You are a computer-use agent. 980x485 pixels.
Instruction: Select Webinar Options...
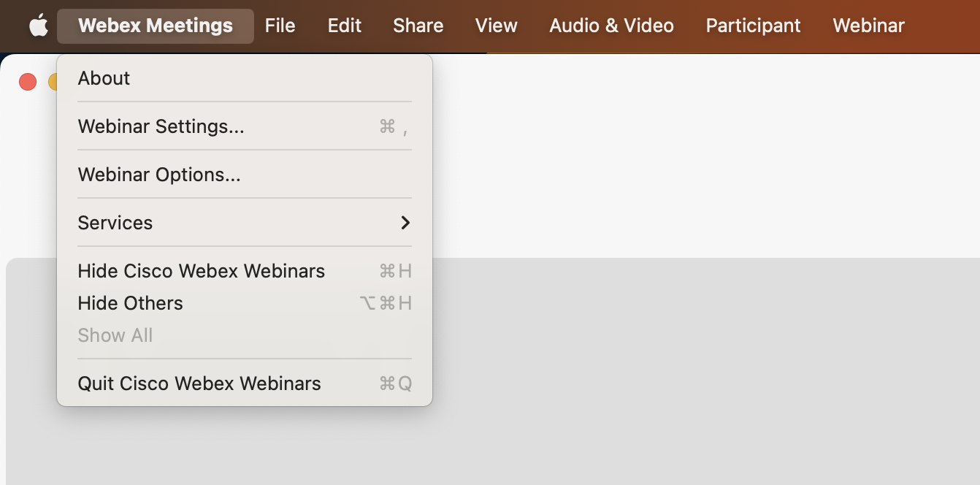(245, 175)
